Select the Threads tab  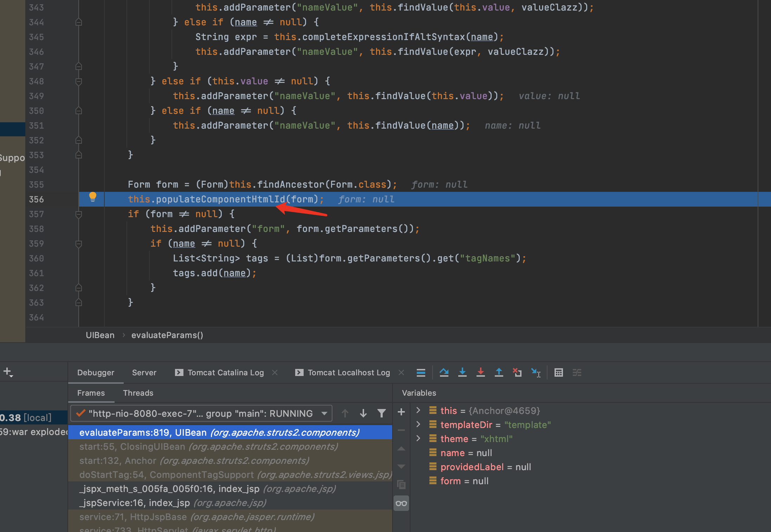pos(138,393)
